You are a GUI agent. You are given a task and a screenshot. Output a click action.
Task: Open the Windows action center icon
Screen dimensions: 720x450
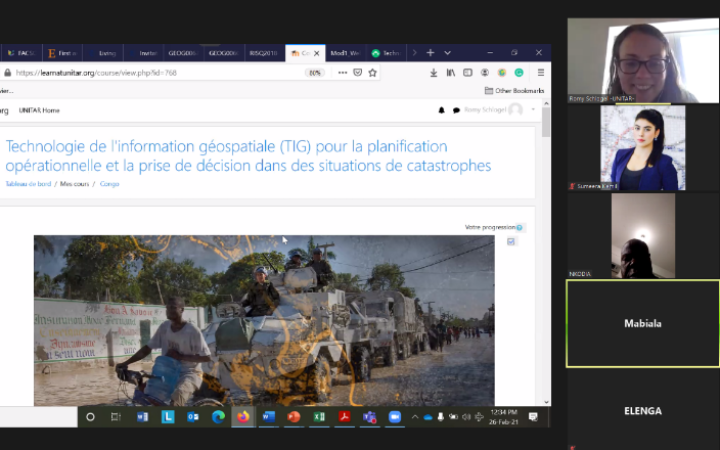pyautogui.click(x=533, y=417)
